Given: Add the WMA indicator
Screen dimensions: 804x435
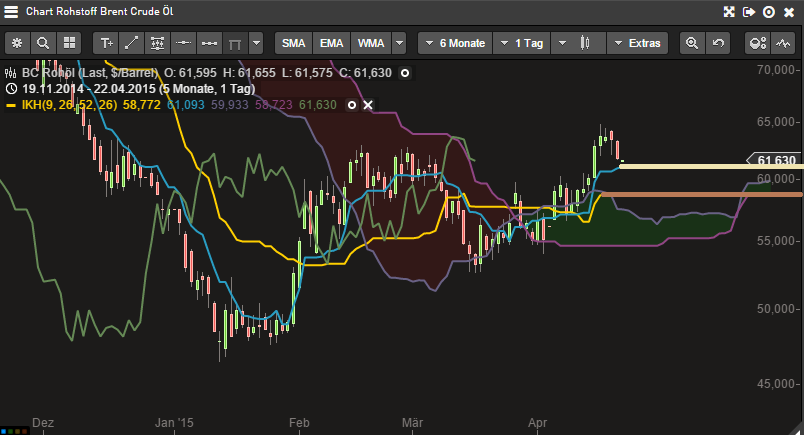Looking at the screenshot, I should point(371,43).
